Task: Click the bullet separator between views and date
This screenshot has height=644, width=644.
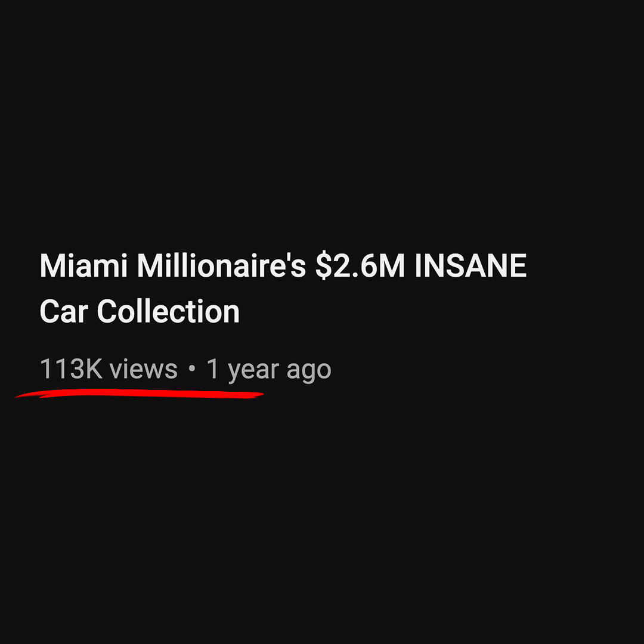Action: pos(192,369)
